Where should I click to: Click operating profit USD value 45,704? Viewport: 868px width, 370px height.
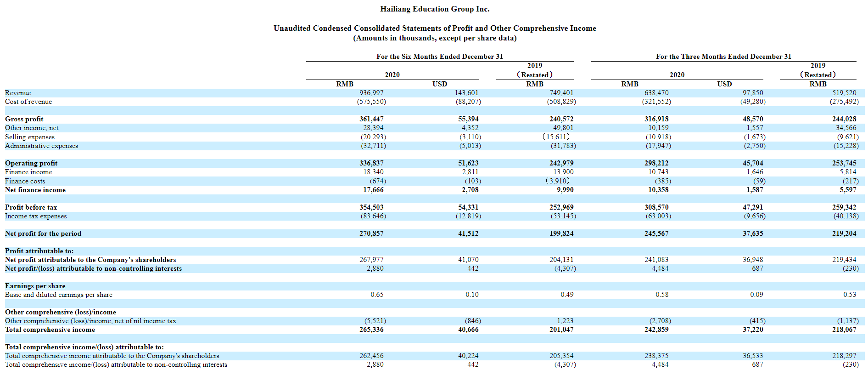[753, 163]
